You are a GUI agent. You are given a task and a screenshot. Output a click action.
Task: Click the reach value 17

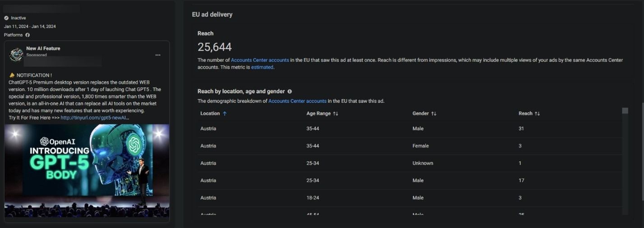521,181
